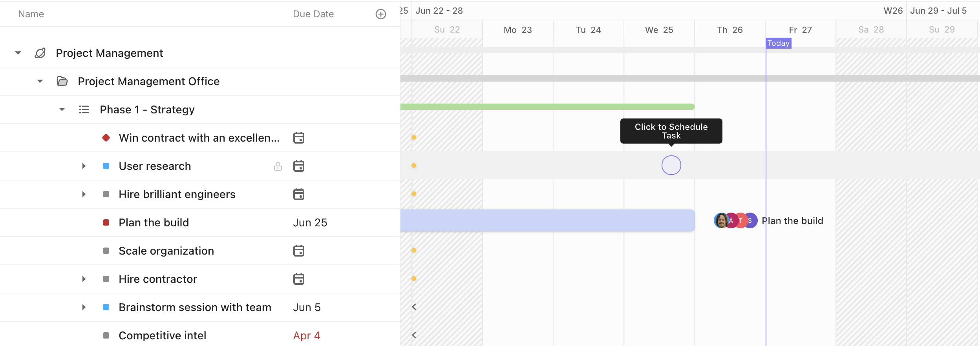Viewport: 980px width, 346px height.
Task: Click the folder icon for Project Management Office
Action: click(x=63, y=81)
